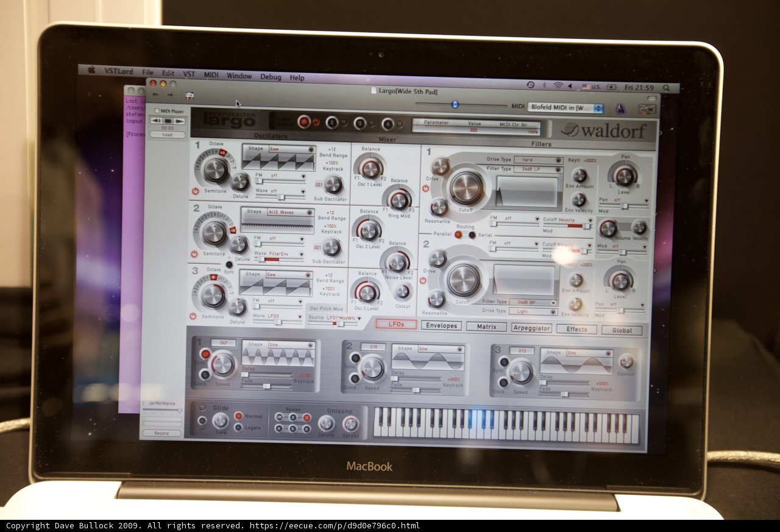The image size is (780, 532).
Task: Click the Ring Mod level knob
Action: (x=400, y=200)
